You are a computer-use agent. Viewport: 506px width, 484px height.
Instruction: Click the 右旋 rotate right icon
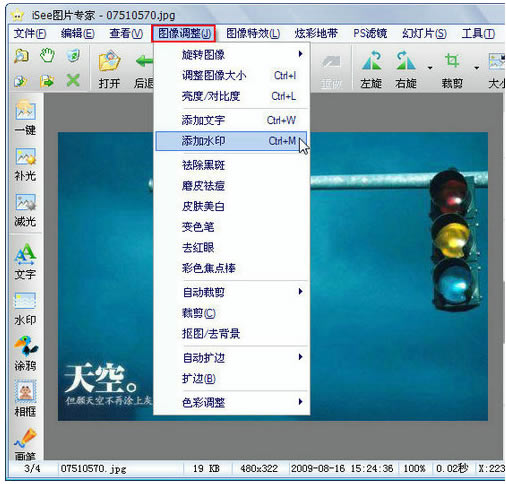pos(406,60)
